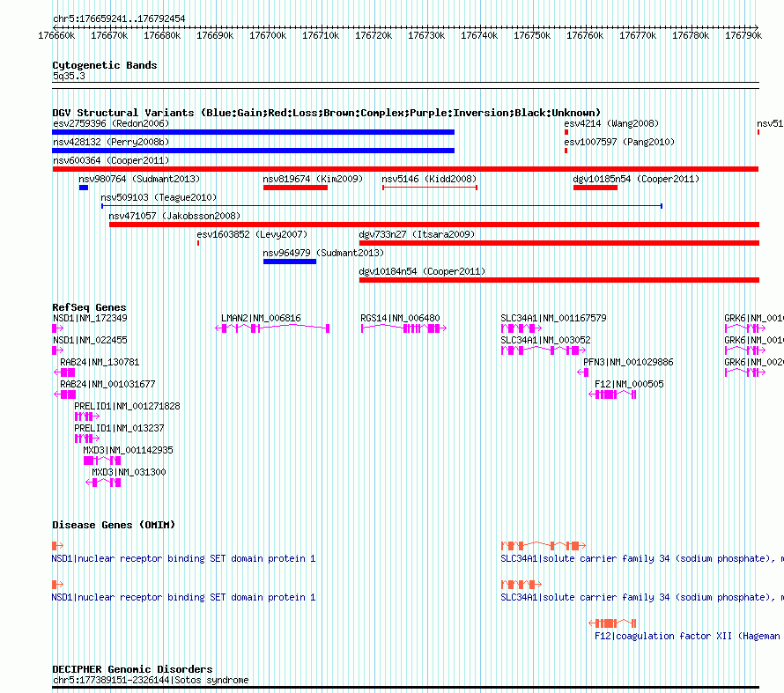The width and height of the screenshot is (784, 693).
Task: Open second NSD1 nuclear receptor binding link
Action: 183,597
